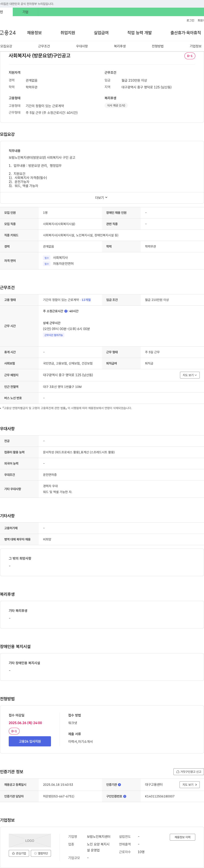
Task: Open the 취업지원 menu
Action: click(x=68, y=33)
